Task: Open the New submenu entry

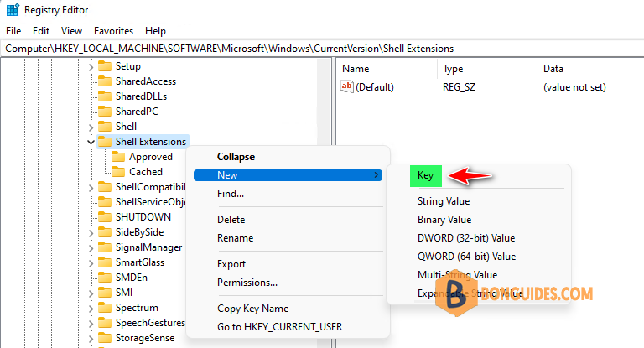Action: 288,175
